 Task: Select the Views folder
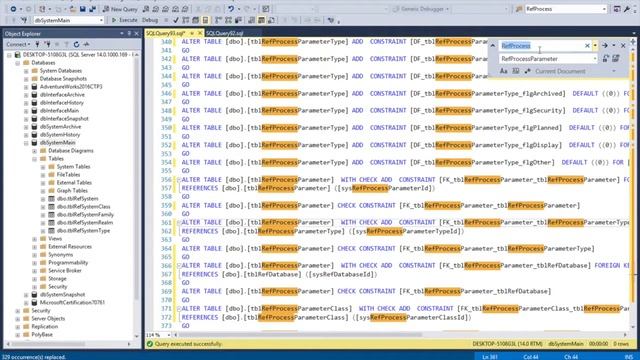55,239
